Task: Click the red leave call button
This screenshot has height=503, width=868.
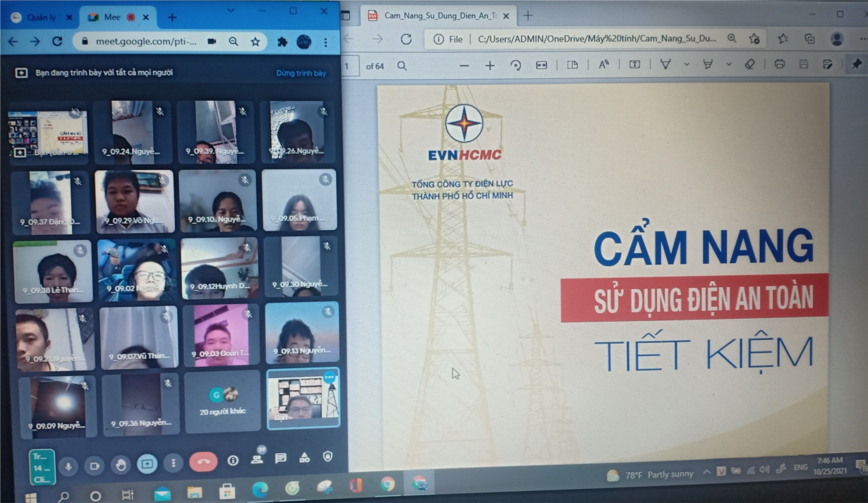Action: 203,462
